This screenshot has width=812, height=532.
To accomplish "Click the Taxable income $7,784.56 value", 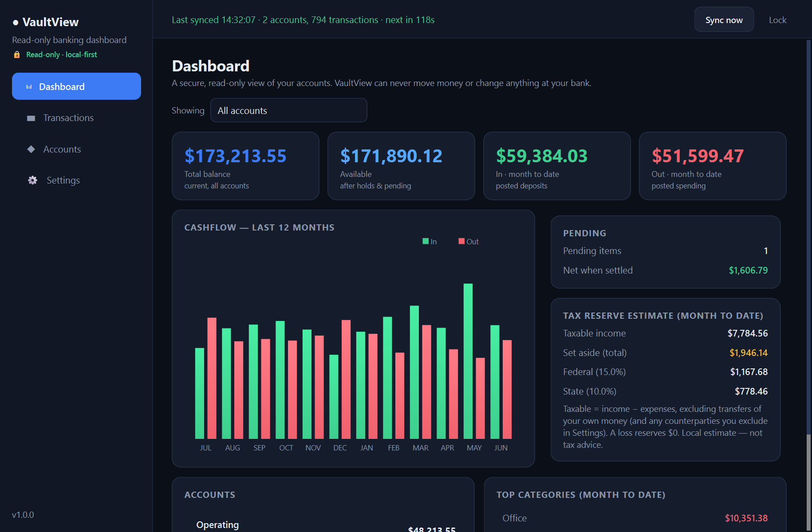I will coord(747,333).
